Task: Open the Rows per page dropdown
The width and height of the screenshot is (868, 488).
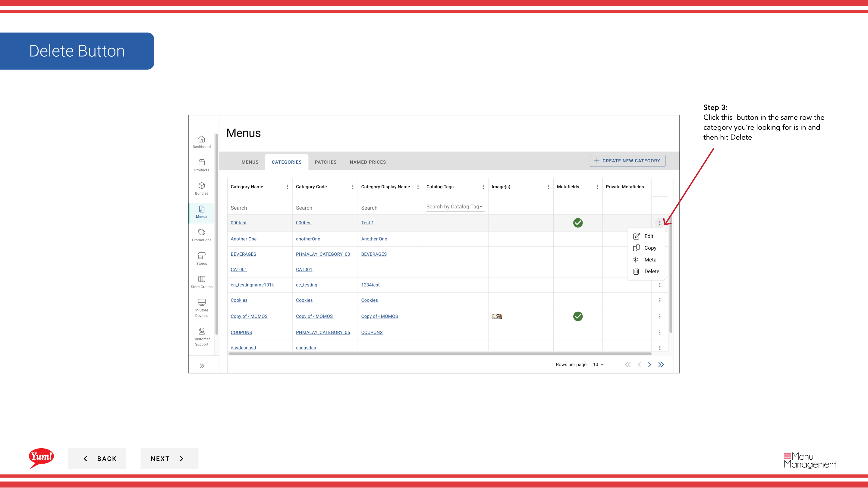Action: coord(598,364)
